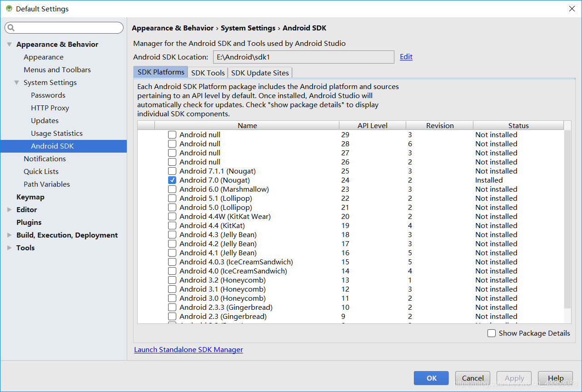Viewport: 582px width, 392px height.
Task: Click 'Android 4.0.3 (IceCreamSandwich)' row text
Action: tap(236, 262)
